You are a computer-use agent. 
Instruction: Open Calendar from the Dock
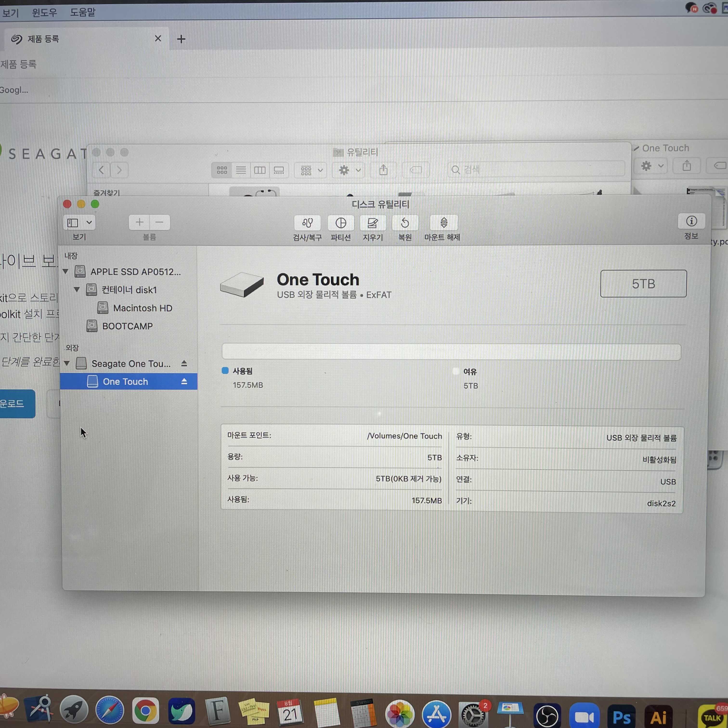pos(290,712)
